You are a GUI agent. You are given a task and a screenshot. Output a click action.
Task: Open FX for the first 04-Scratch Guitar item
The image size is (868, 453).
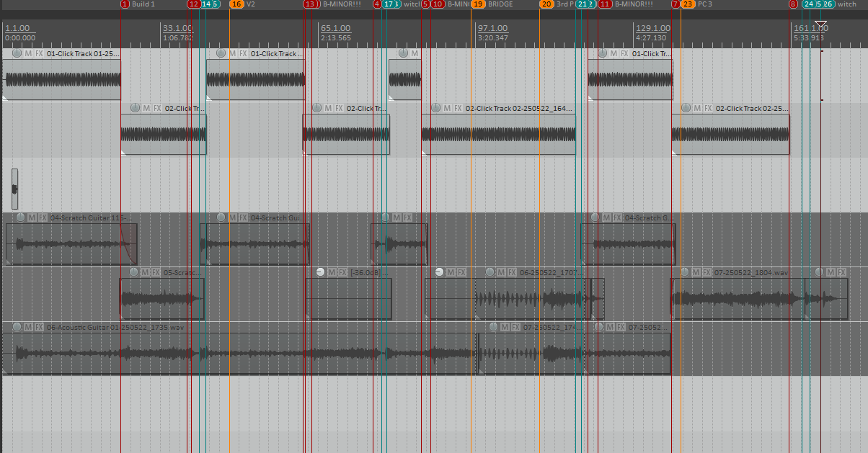click(x=43, y=217)
